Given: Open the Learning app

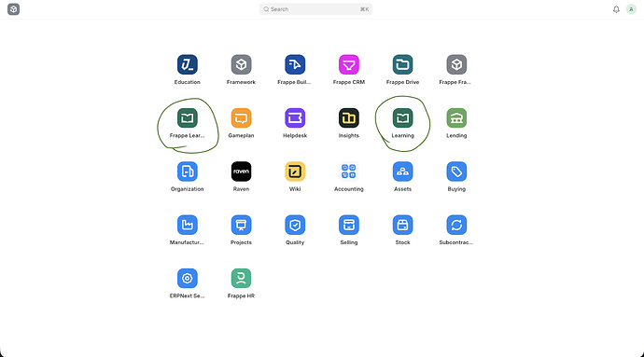Looking at the screenshot, I should pos(402,118).
